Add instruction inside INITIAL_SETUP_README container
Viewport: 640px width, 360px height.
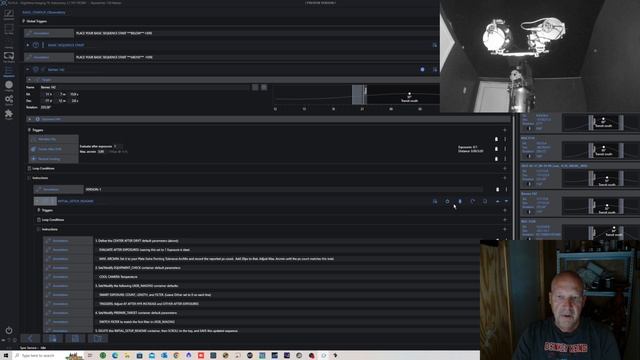pyautogui.click(x=505, y=229)
